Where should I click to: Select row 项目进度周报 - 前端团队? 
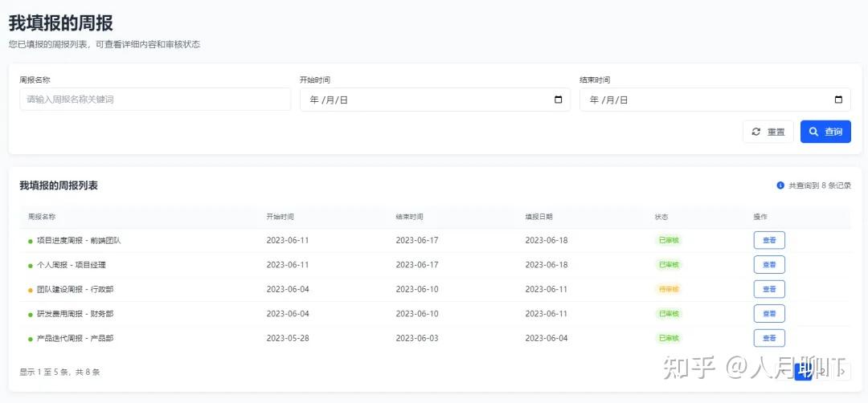click(x=435, y=241)
